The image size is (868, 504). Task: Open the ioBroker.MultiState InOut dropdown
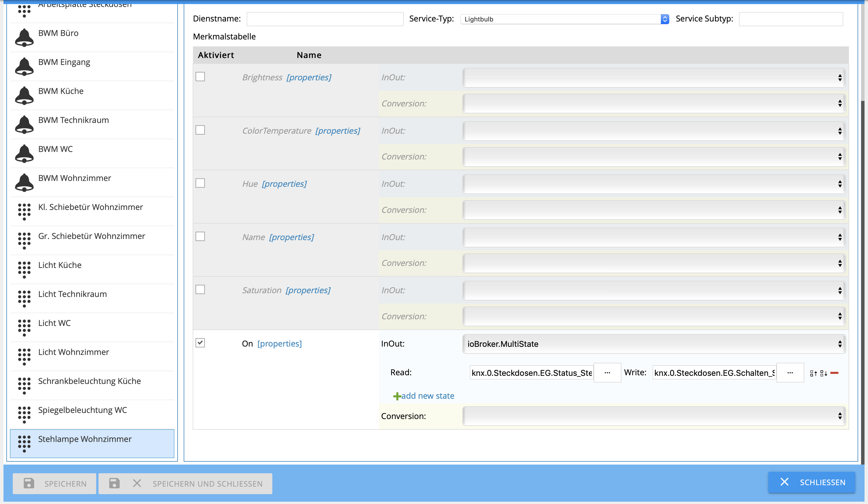pos(653,344)
